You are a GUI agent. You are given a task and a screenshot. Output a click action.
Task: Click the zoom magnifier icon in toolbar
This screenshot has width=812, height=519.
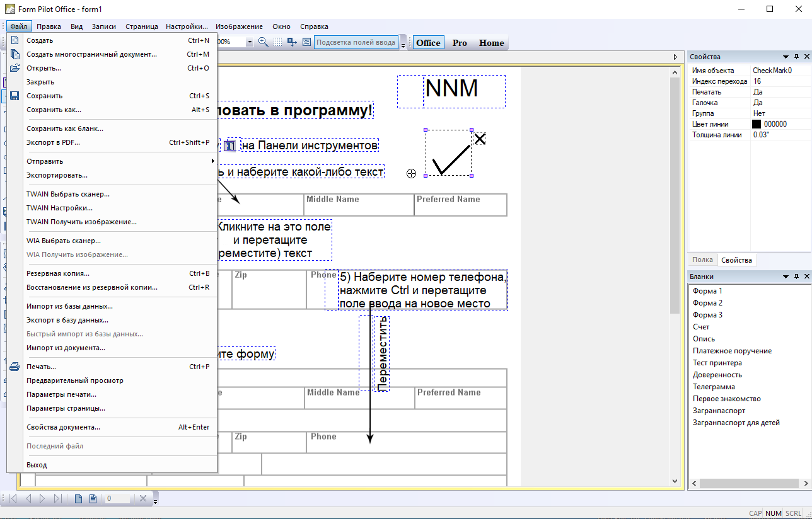[x=264, y=42]
